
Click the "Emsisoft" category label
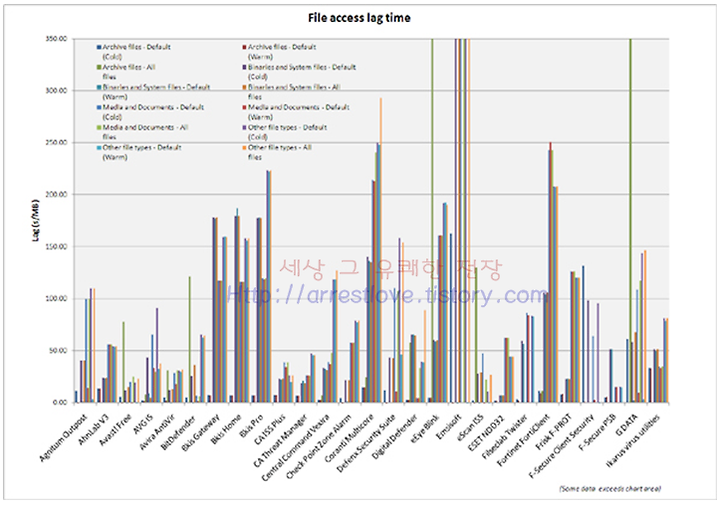pyautogui.click(x=451, y=426)
